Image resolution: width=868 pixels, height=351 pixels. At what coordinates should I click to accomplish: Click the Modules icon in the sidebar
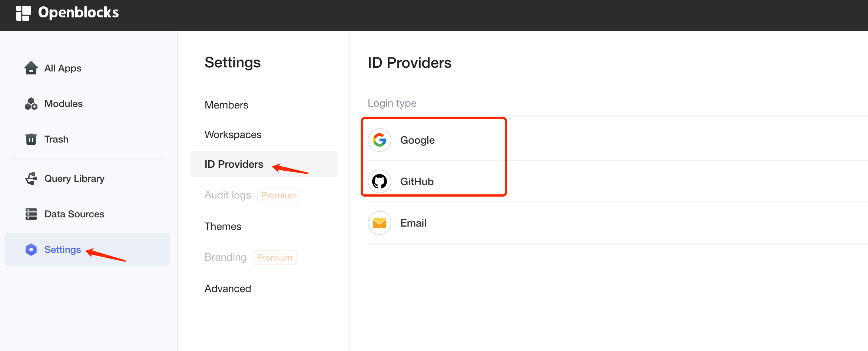click(31, 104)
